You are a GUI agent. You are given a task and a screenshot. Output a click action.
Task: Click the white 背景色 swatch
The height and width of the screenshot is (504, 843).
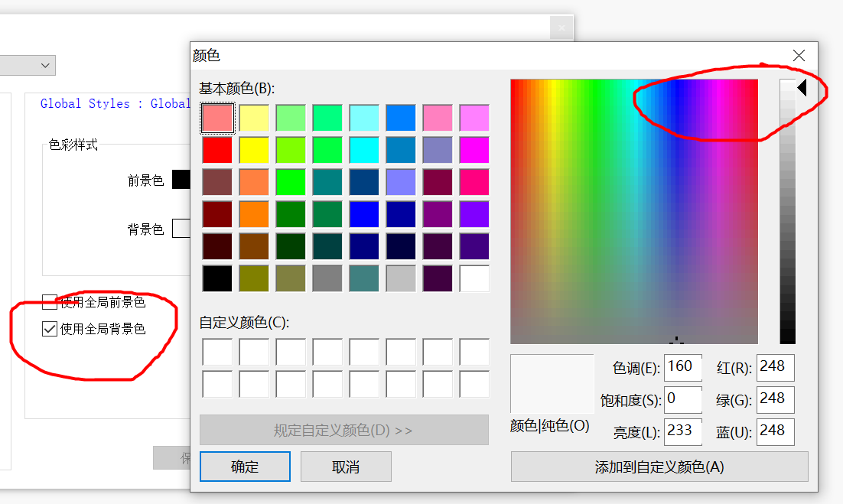click(181, 229)
